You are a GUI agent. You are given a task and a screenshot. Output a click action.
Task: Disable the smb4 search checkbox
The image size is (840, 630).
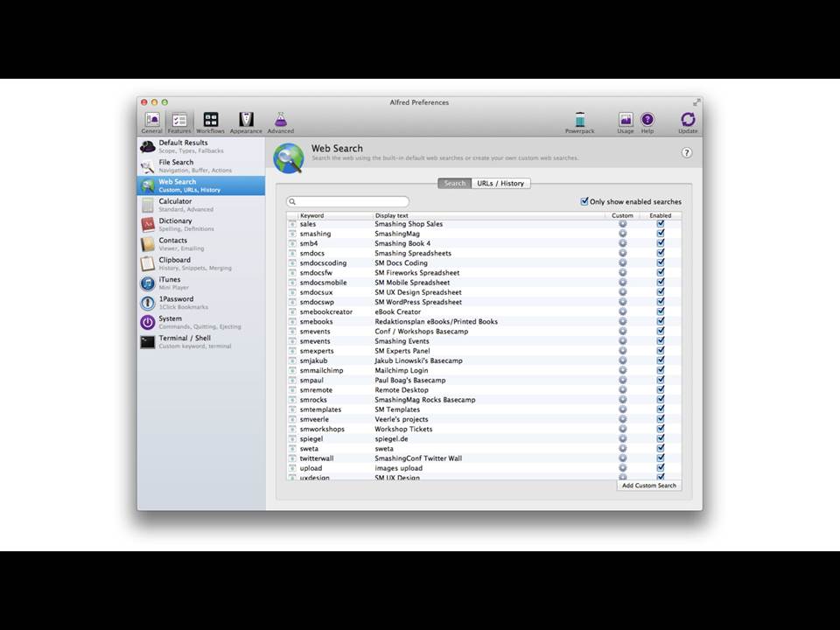661,243
